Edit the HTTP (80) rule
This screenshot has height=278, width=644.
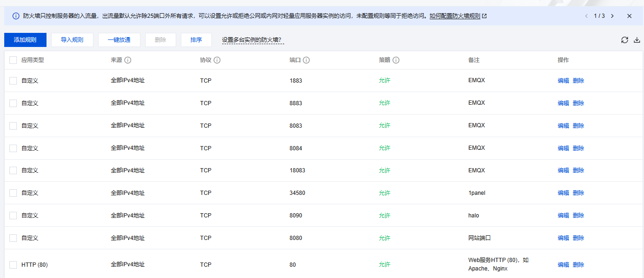[563, 265]
